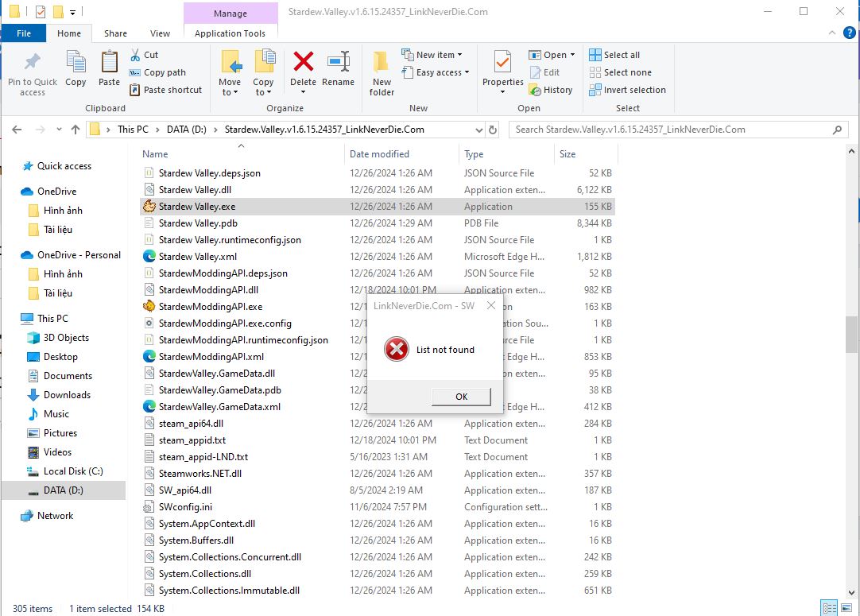This screenshot has width=860, height=616.
Task: Expand the address bar history dropdown
Action: tap(478, 130)
